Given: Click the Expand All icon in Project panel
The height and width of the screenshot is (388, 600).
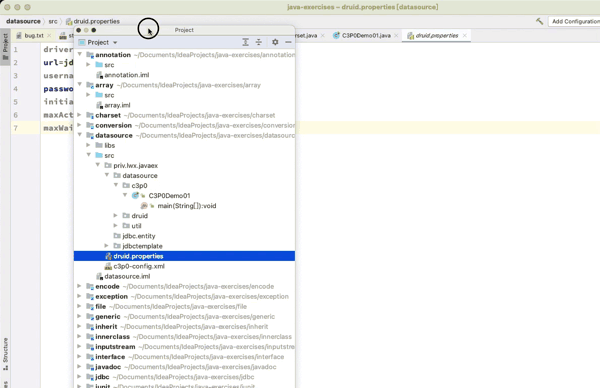Looking at the screenshot, I should [x=245, y=42].
